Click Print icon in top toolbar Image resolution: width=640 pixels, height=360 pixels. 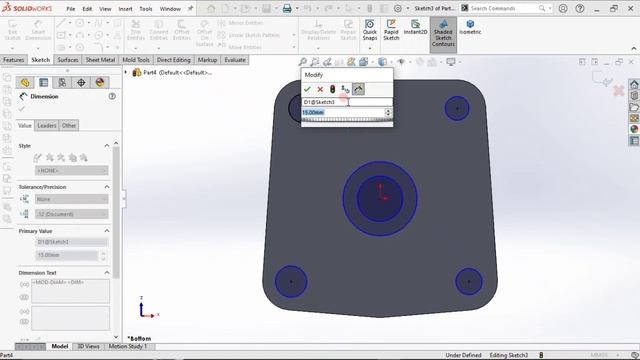pos(287,8)
